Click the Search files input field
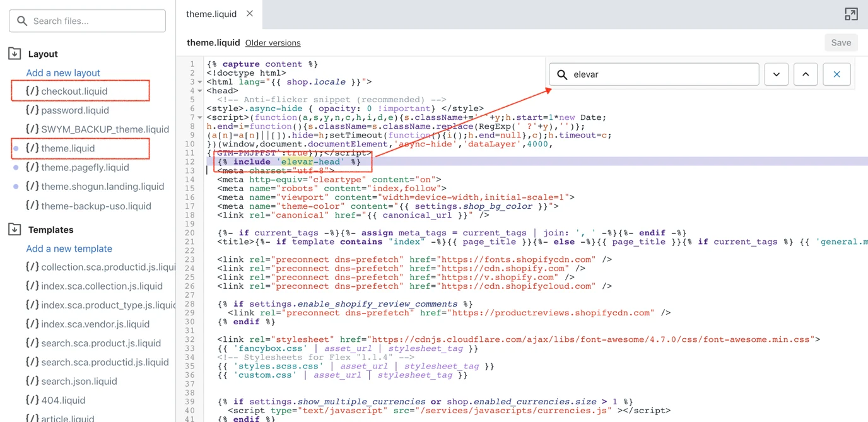This screenshot has width=868, height=422. 88,21
